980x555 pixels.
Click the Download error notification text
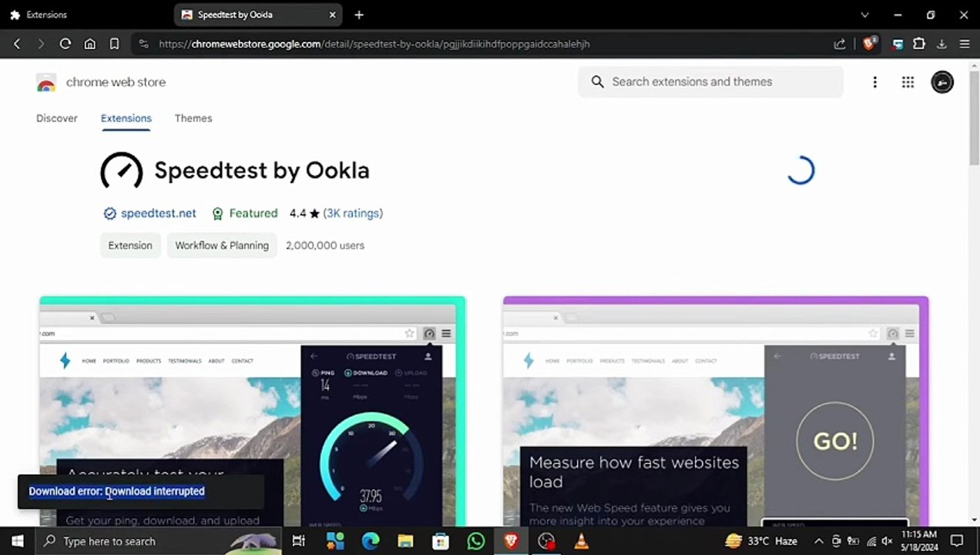click(x=117, y=491)
